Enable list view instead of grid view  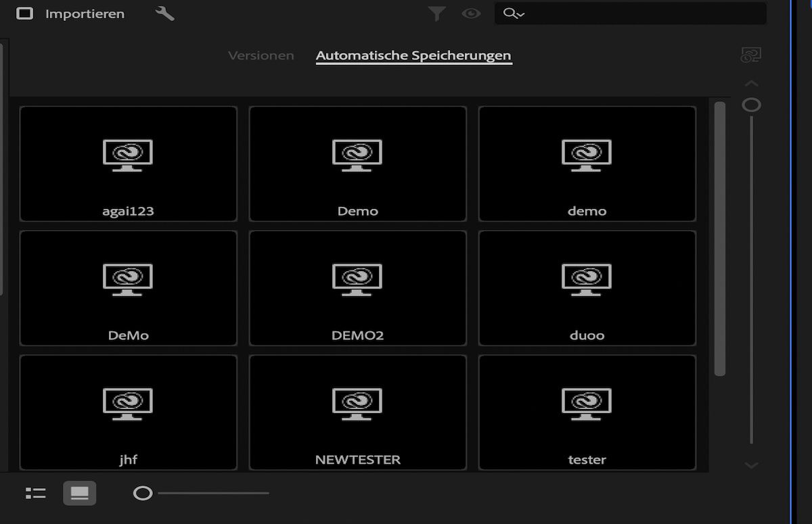(x=35, y=493)
